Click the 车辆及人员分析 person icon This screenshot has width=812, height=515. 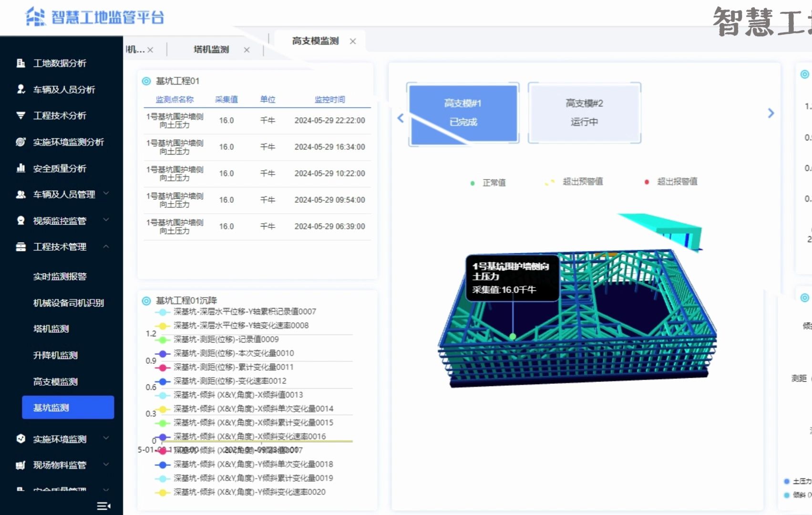(21, 89)
